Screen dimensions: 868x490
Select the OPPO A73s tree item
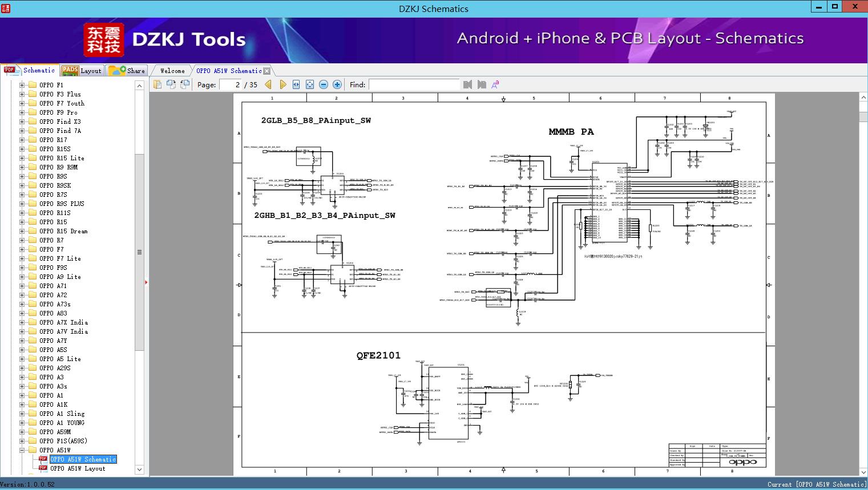pyautogui.click(x=55, y=304)
